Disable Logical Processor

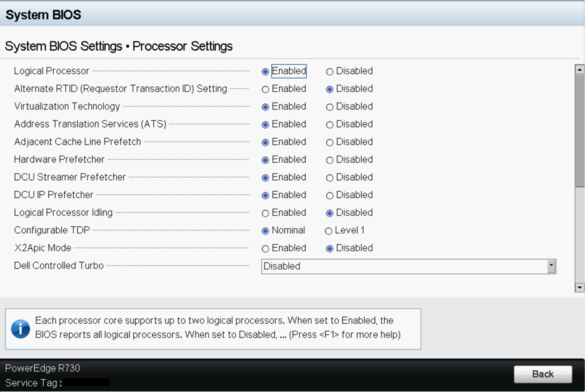coord(329,72)
